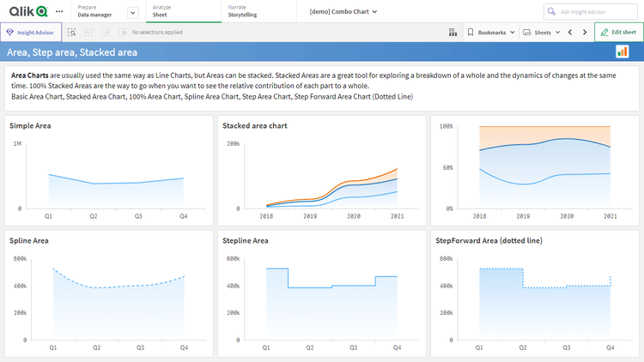
Task: Go to the next sheet arrow
Action: coord(585,32)
